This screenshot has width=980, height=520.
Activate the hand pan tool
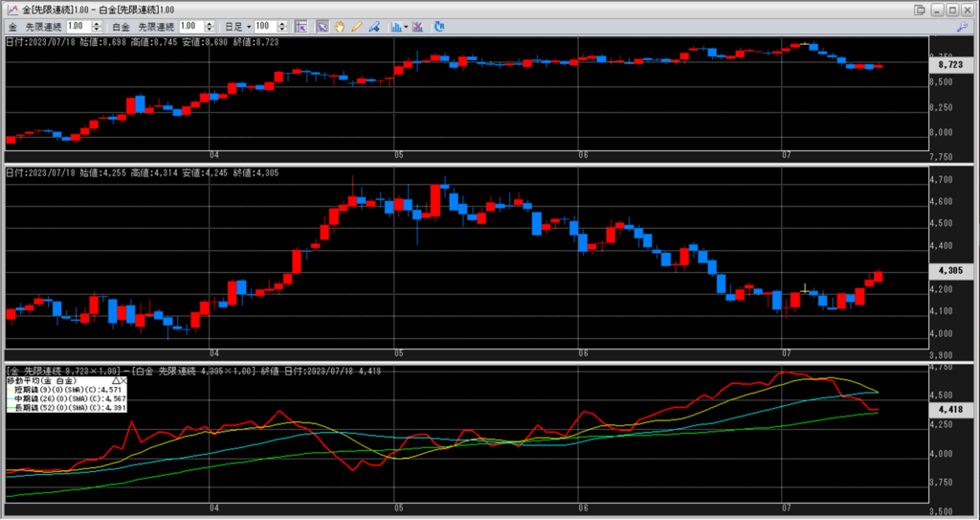click(339, 27)
